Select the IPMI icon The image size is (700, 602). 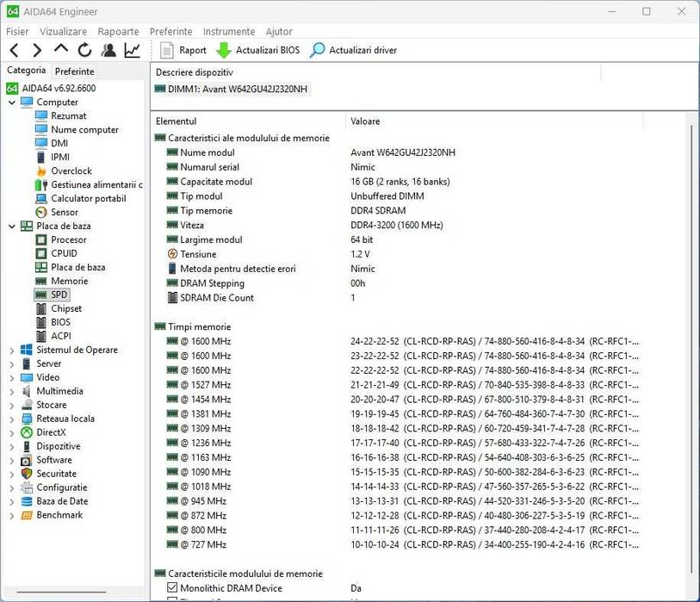[41, 158]
